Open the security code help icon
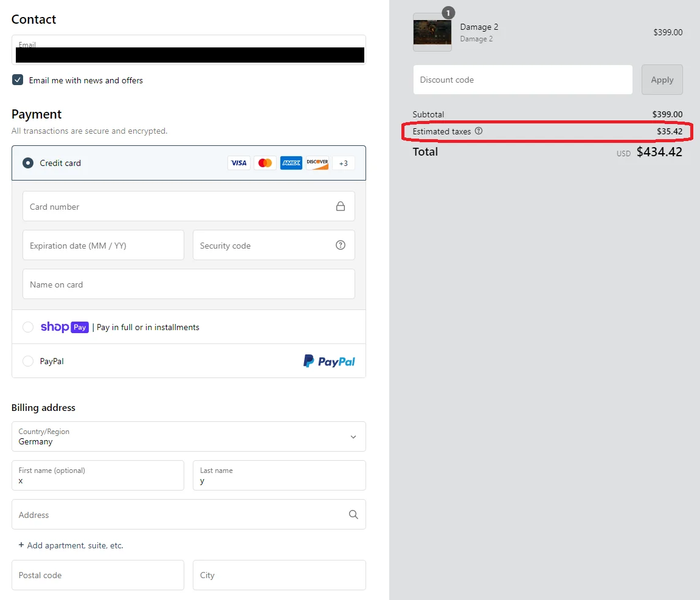Screen dimensions: 700x600 341,245
